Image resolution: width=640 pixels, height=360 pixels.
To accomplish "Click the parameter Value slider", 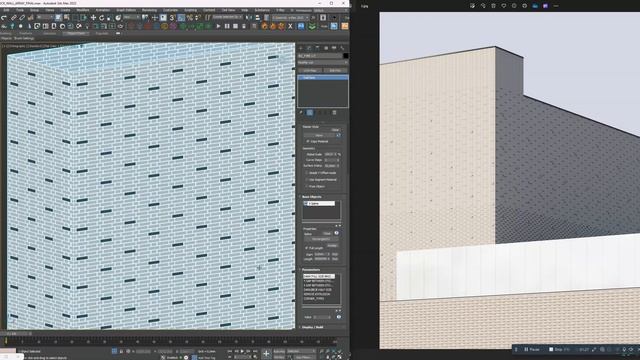I will (322, 317).
